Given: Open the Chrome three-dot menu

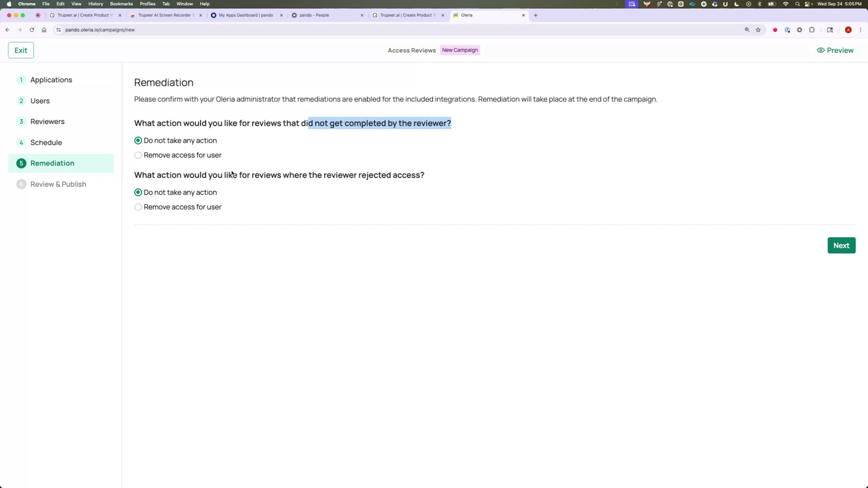Looking at the screenshot, I should point(861,30).
